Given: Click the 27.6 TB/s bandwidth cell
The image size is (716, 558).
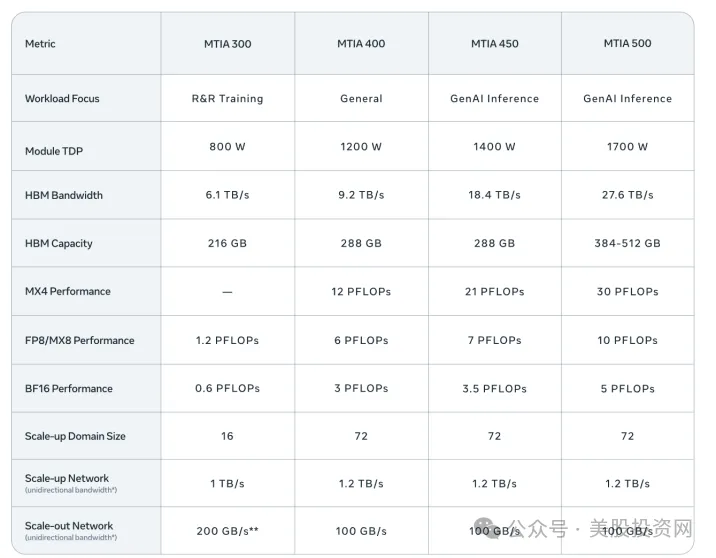Looking at the screenshot, I should click(x=627, y=195).
